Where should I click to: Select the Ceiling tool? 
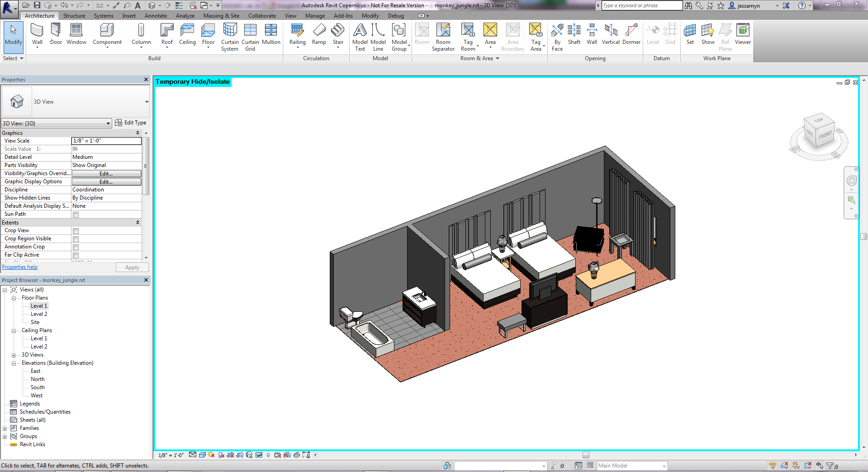click(x=187, y=35)
